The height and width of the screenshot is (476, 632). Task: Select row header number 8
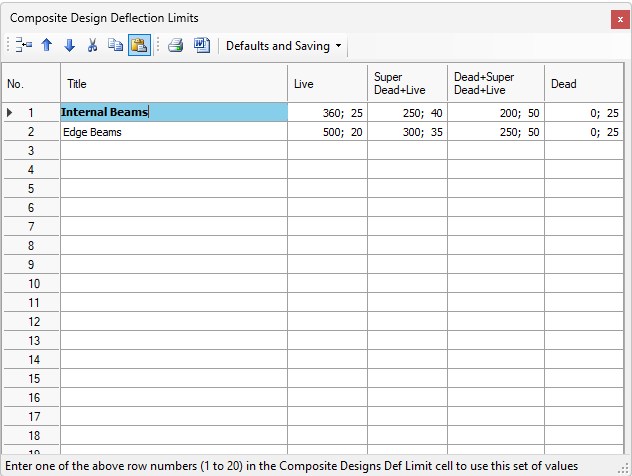click(x=31, y=245)
